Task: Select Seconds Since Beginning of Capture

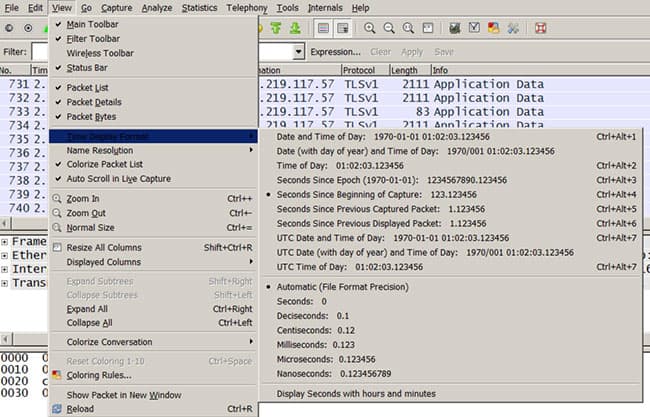Action: (451, 194)
